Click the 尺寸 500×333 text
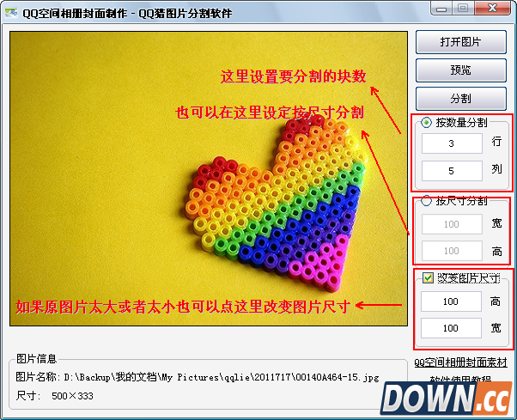The width and height of the screenshot is (517, 420). [x=55, y=396]
